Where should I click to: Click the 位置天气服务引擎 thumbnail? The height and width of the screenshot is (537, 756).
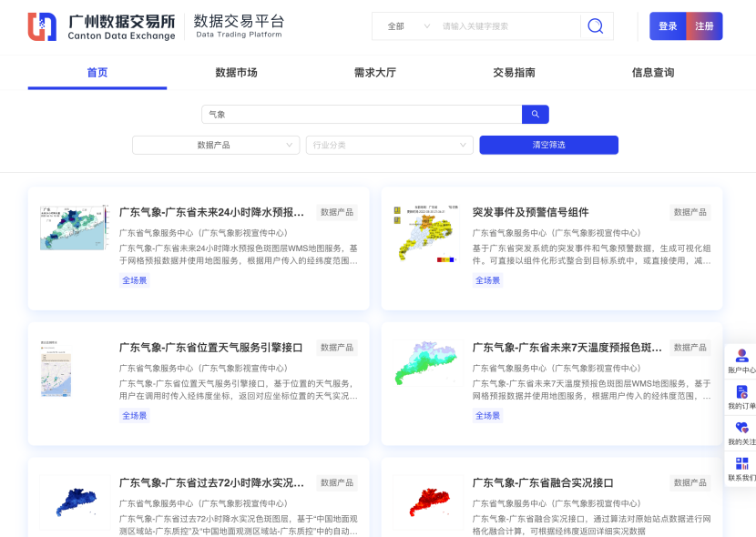56,369
